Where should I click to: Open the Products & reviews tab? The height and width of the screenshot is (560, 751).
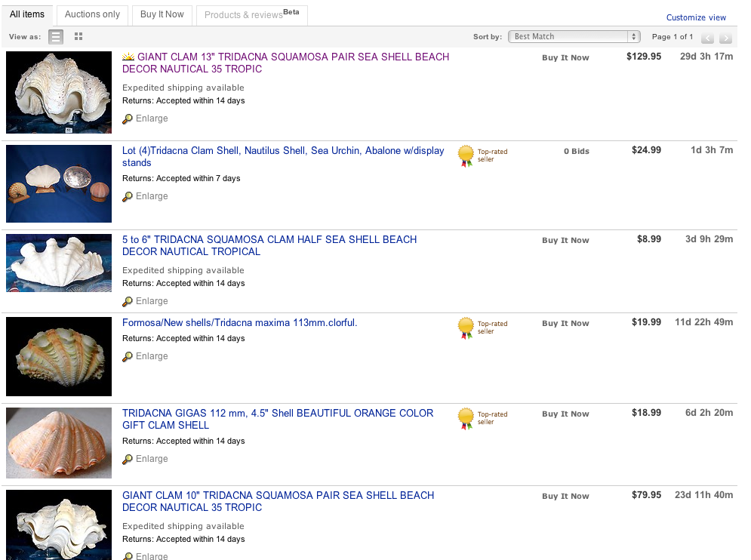tap(251, 14)
